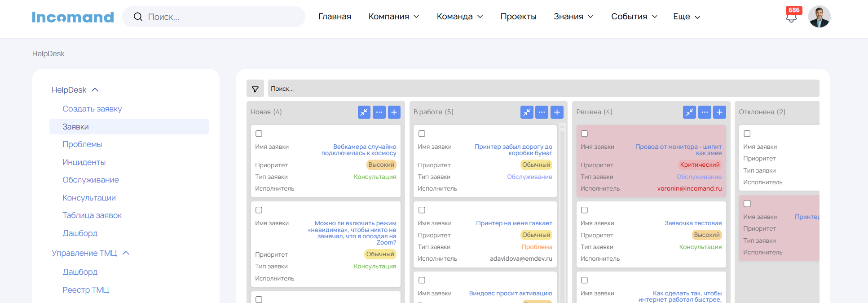Collapse the Решена column
Image resolution: width=868 pixels, height=303 pixels.
[689, 112]
